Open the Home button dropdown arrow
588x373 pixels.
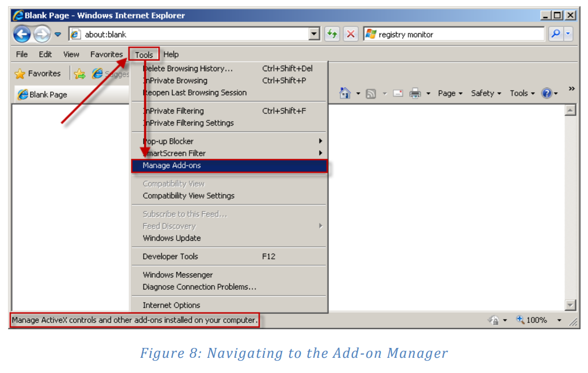pyautogui.click(x=358, y=93)
